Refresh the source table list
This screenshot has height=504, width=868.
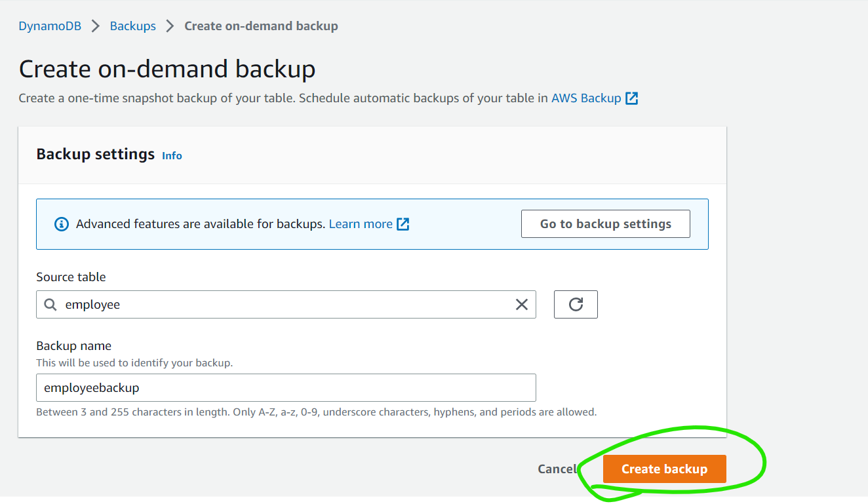click(576, 305)
